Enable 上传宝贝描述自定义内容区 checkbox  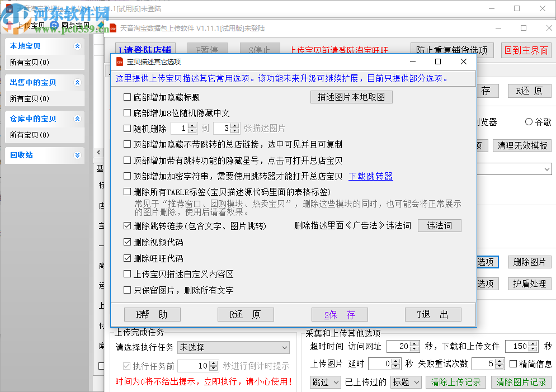click(x=127, y=274)
